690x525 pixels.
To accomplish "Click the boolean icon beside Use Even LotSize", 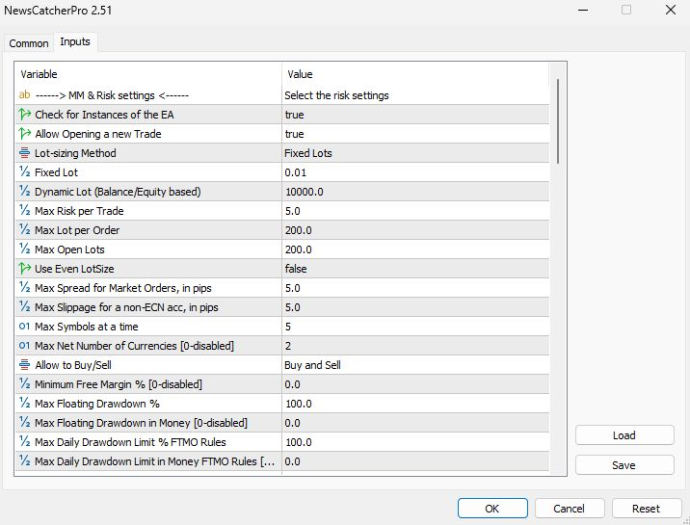I will point(25,268).
